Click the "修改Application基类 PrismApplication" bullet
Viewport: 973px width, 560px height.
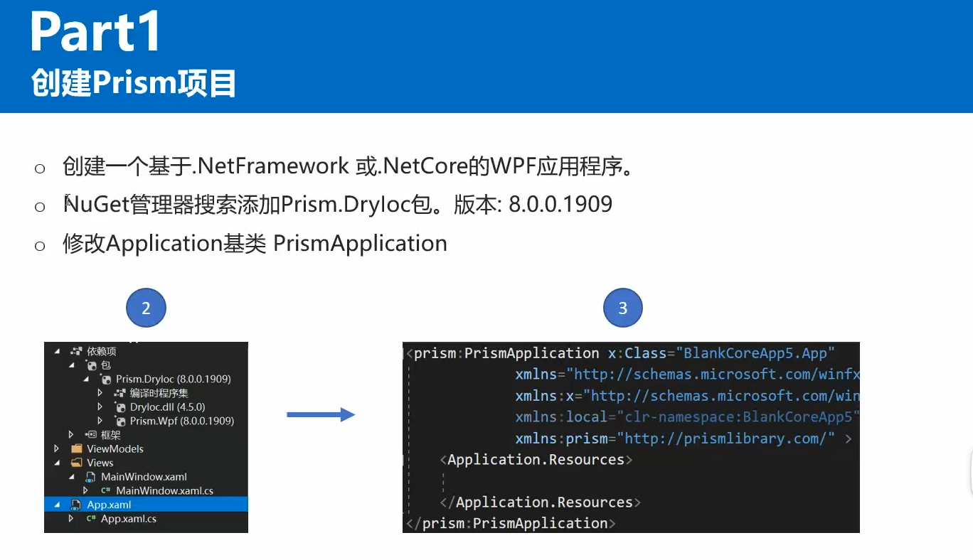255,244
